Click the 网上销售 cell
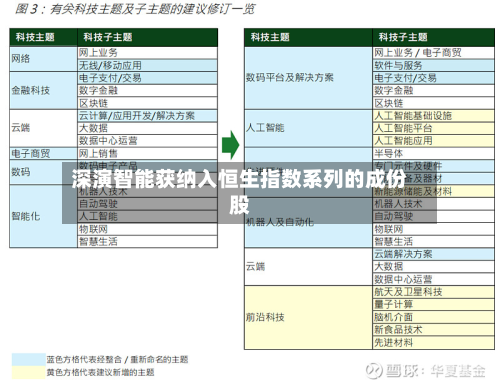The width and height of the screenshot is (500, 386). 147,153
